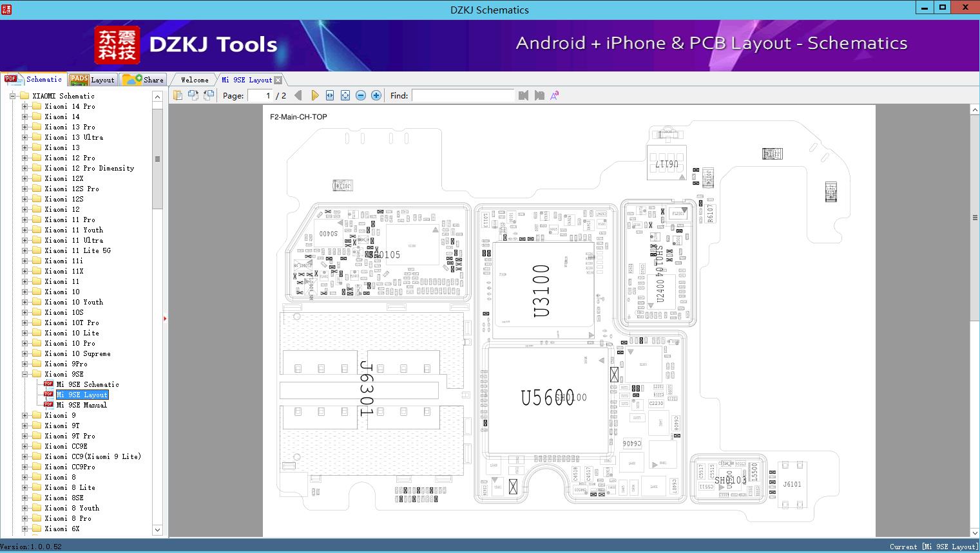The width and height of the screenshot is (980, 553).
Task: Find the previous search match
Action: coord(523,95)
